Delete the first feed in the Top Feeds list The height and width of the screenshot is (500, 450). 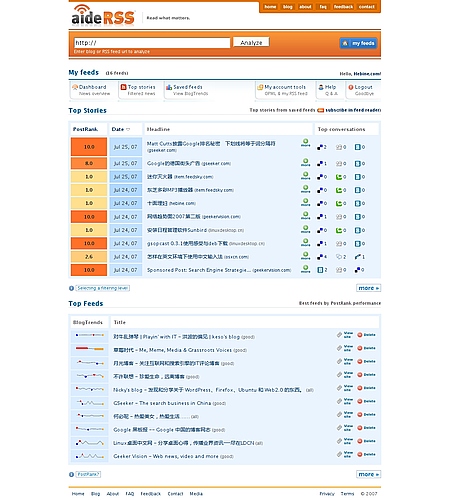pos(366,335)
